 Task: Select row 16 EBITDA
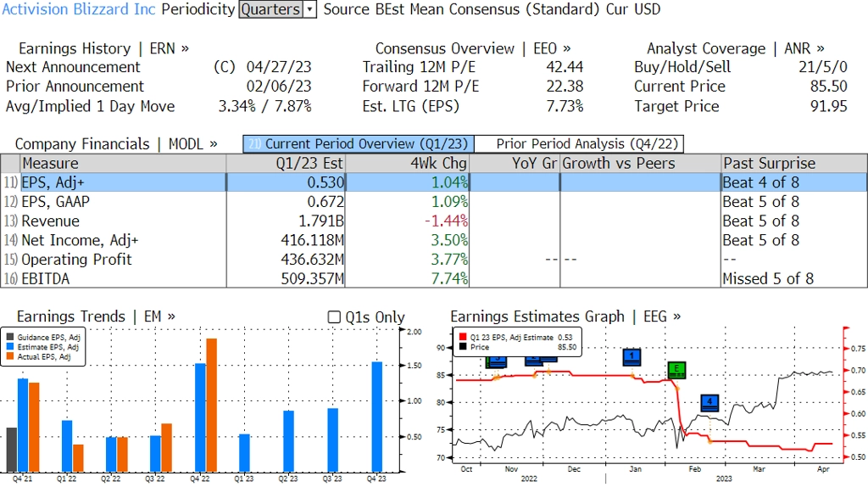tap(434, 278)
